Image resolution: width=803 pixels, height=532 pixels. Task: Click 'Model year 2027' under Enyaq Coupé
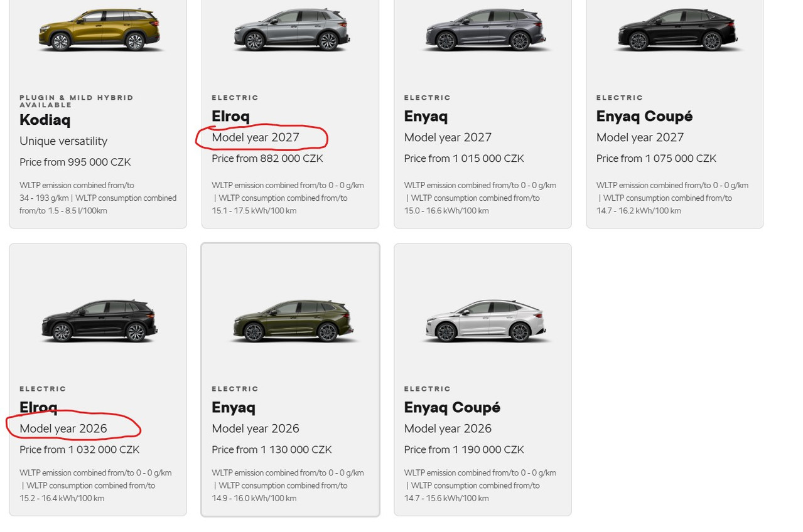click(x=640, y=137)
